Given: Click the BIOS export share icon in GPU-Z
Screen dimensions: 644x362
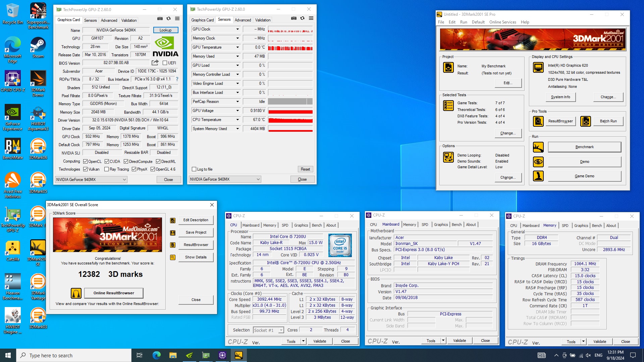Looking at the screenshot, I should click(155, 63).
